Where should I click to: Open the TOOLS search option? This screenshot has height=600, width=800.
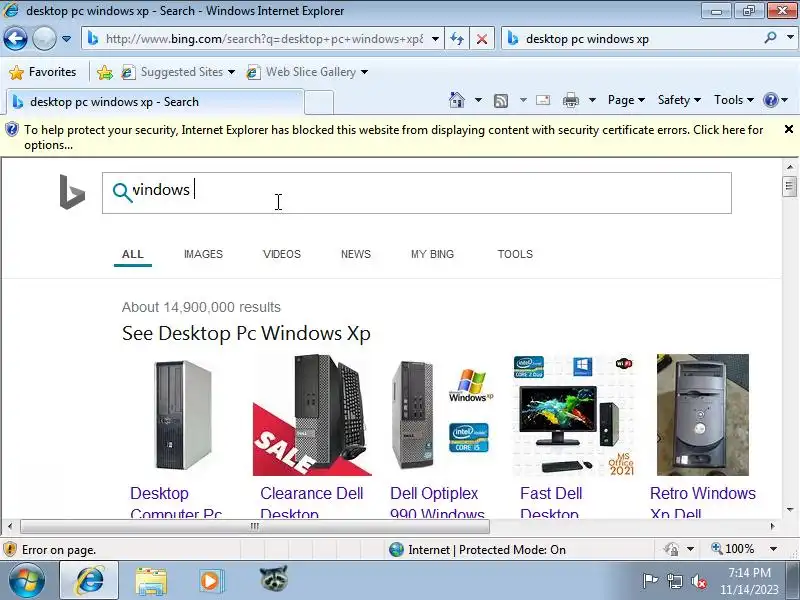(515, 254)
